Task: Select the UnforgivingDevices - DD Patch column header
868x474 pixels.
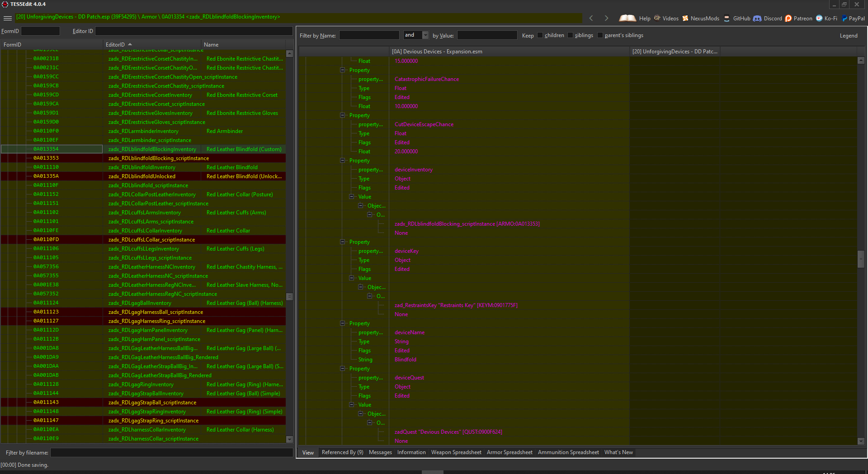Action: pos(675,52)
